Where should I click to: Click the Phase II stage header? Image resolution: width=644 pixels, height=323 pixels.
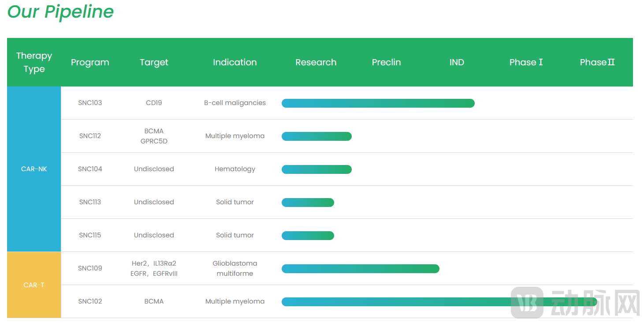tap(597, 62)
